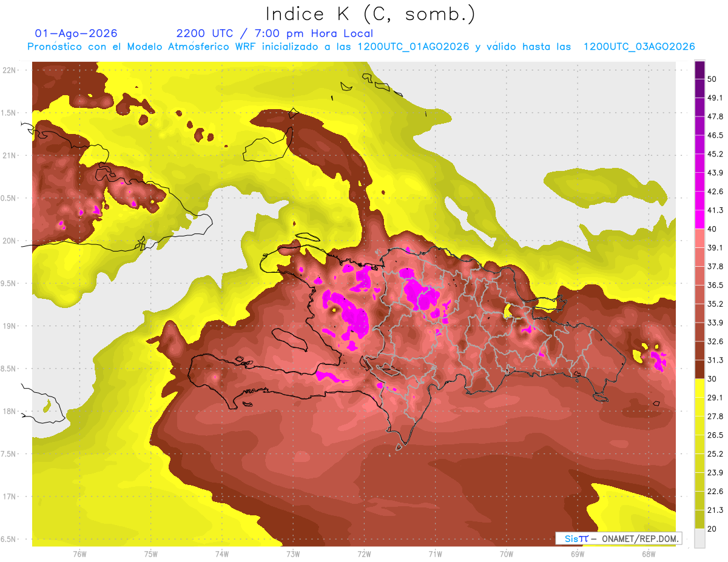This screenshot has height=562, width=728.
Task: Click the legend value "41.3"
Action: pyautogui.click(x=715, y=210)
